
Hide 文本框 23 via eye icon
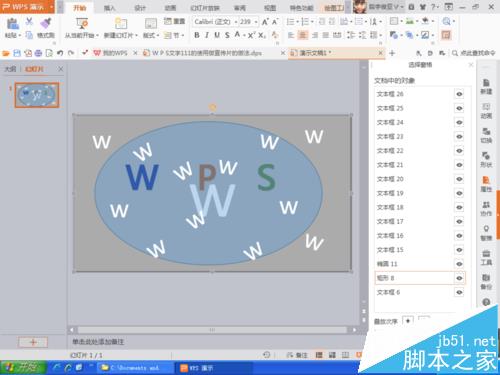(x=459, y=136)
